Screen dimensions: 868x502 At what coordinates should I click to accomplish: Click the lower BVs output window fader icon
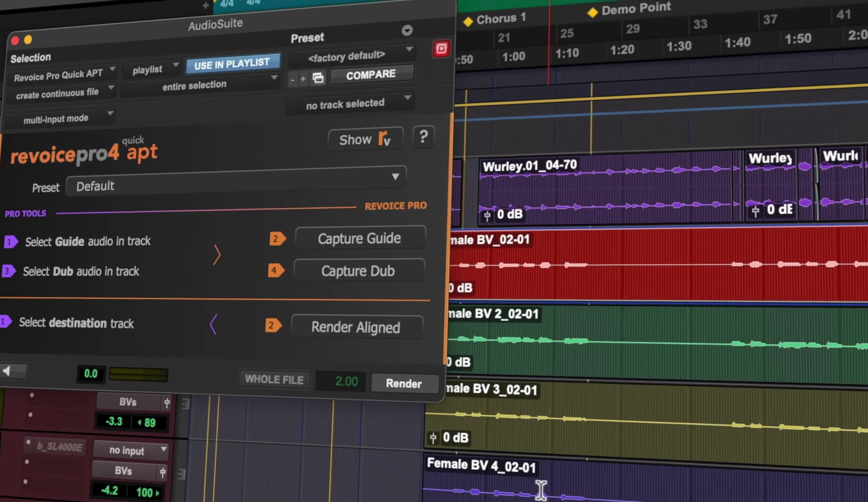(163, 473)
